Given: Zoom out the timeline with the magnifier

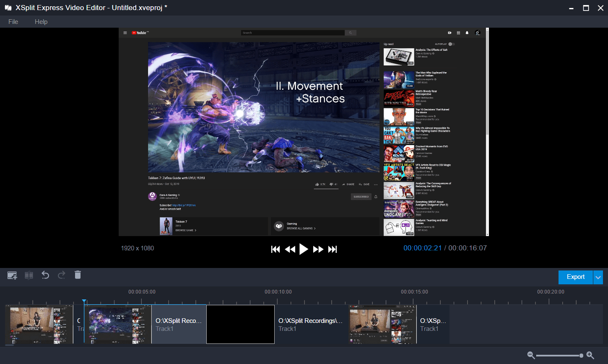Looking at the screenshot, I should 530,355.
